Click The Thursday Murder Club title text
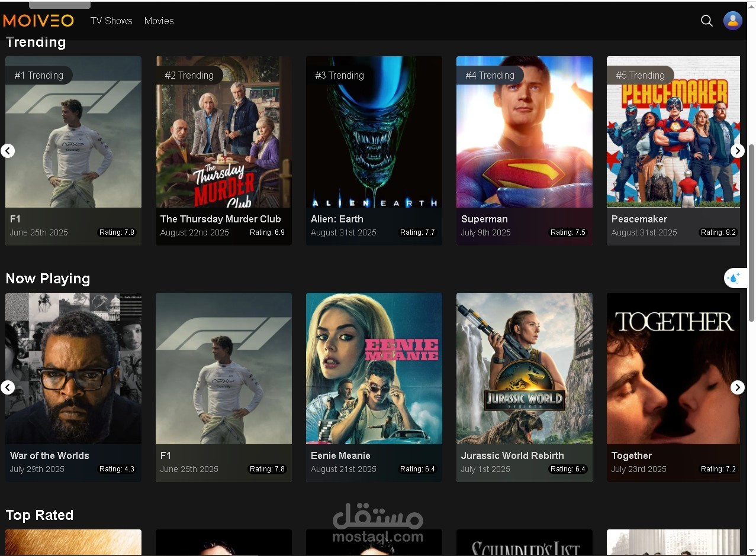756x556 pixels. pyautogui.click(x=221, y=219)
